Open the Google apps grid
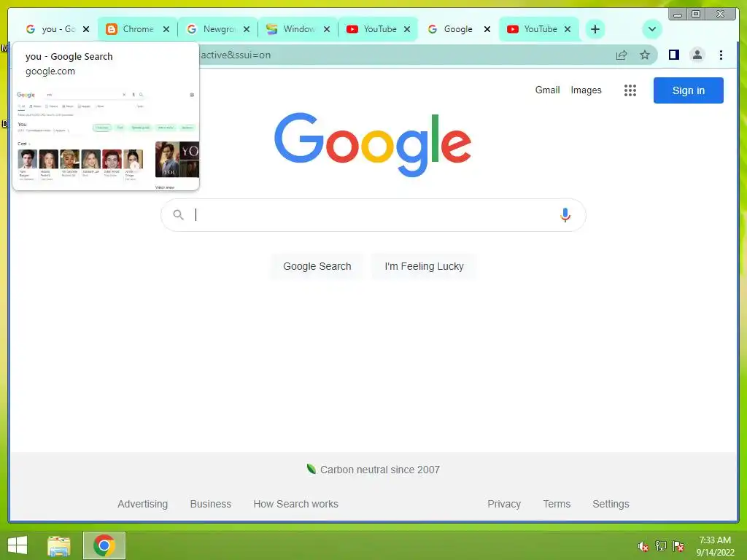The width and height of the screenshot is (747, 560). coord(630,90)
